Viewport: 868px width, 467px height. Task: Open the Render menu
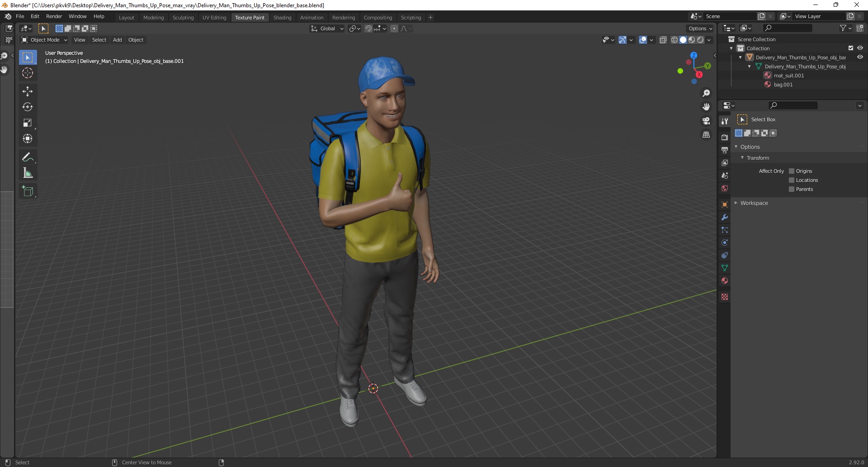[x=54, y=16]
